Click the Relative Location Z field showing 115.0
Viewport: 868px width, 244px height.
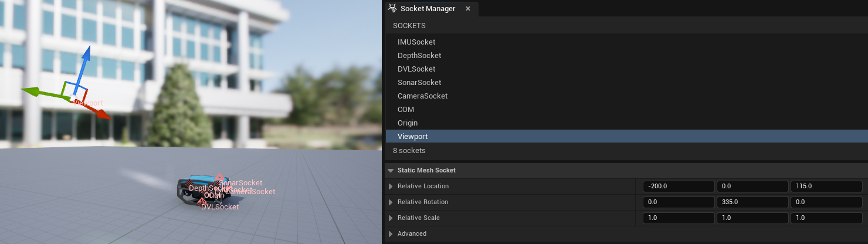tap(826, 187)
